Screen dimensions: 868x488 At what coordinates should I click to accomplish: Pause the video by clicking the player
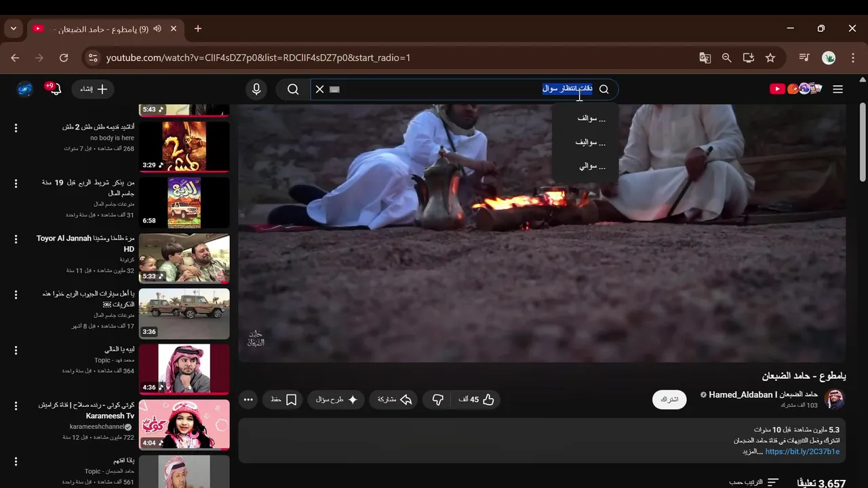coord(542,233)
